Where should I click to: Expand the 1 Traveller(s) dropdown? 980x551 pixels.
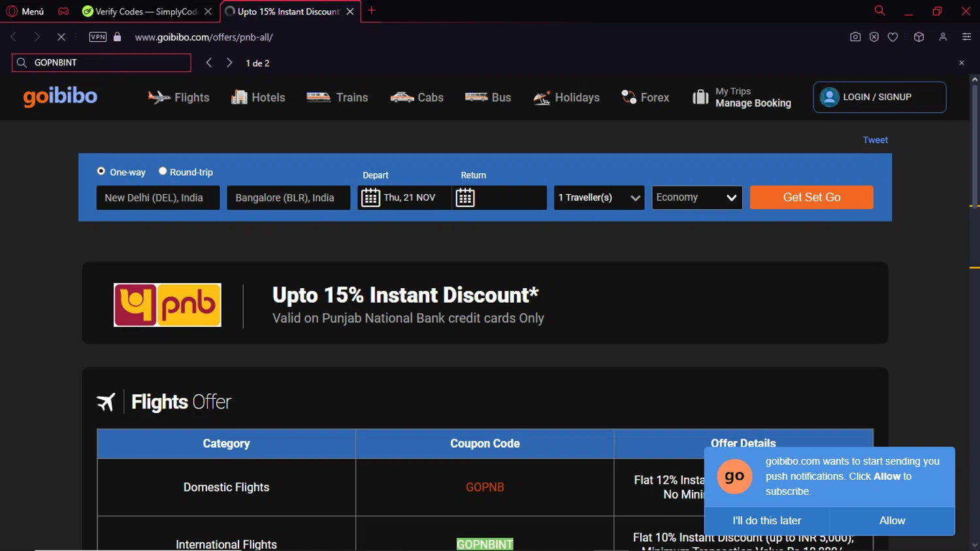point(599,197)
